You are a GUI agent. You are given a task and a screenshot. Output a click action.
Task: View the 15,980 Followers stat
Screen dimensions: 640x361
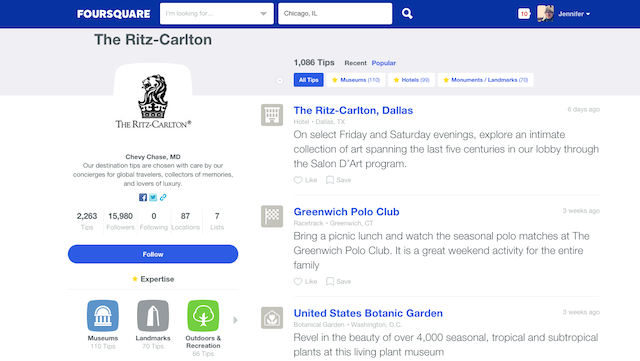click(x=120, y=221)
